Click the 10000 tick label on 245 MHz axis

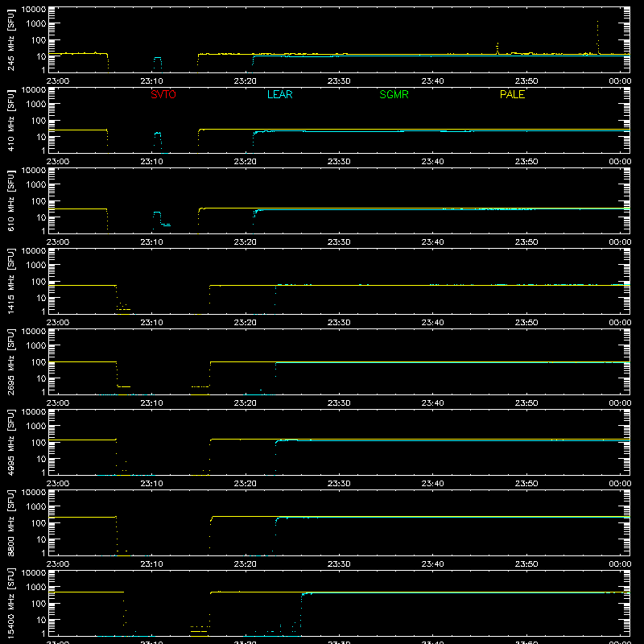[34, 10]
